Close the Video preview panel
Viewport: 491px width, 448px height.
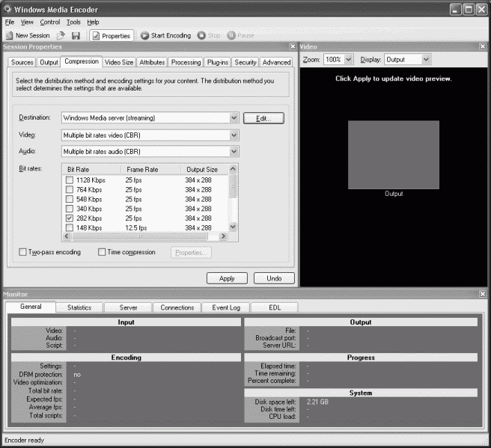tap(483, 46)
